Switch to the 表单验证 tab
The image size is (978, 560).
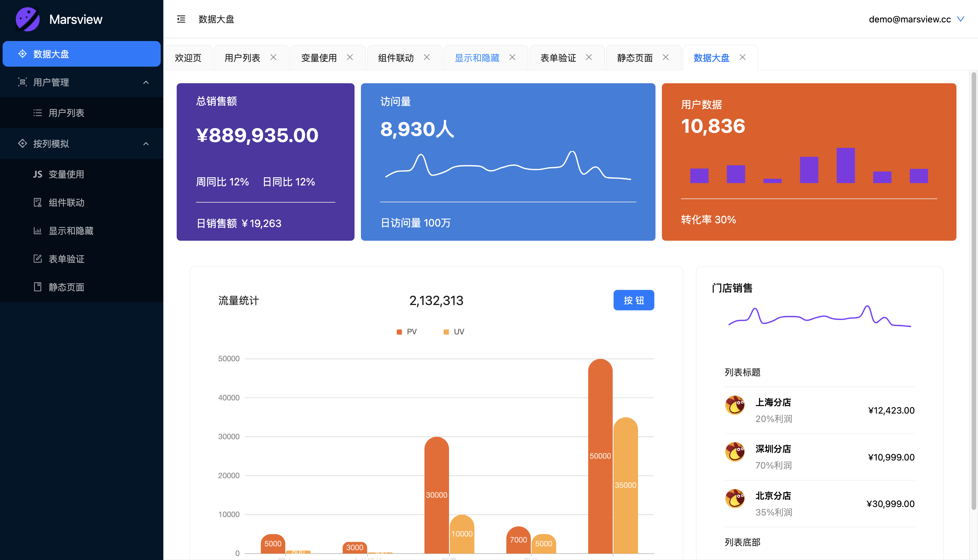[558, 57]
